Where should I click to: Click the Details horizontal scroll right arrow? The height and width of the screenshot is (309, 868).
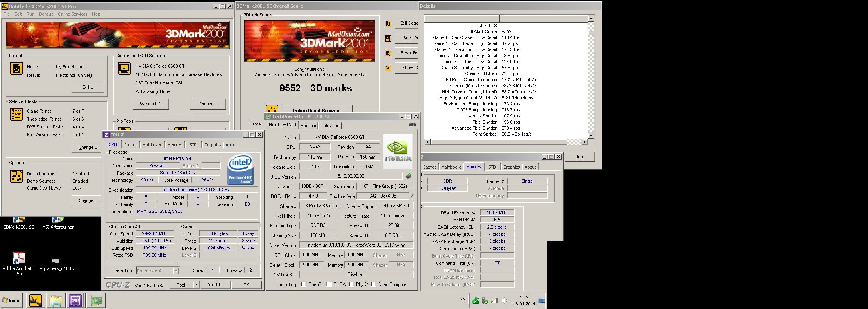pyautogui.click(x=584, y=142)
